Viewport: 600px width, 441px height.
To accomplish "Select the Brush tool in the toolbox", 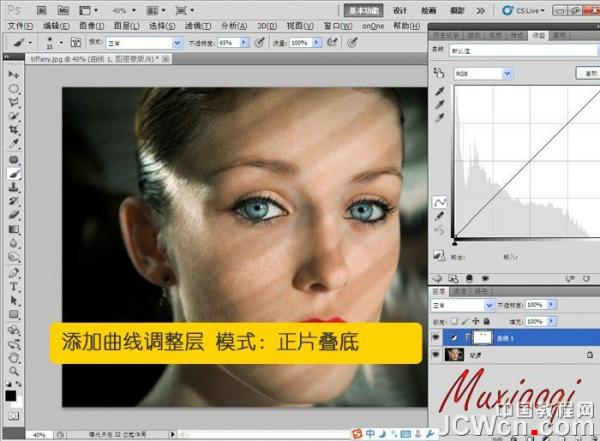I will [14, 173].
